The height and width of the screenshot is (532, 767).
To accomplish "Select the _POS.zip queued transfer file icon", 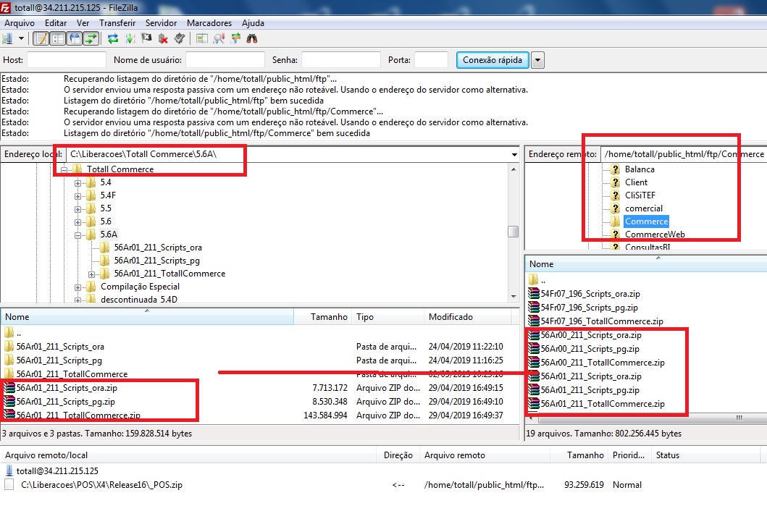I will [9, 484].
